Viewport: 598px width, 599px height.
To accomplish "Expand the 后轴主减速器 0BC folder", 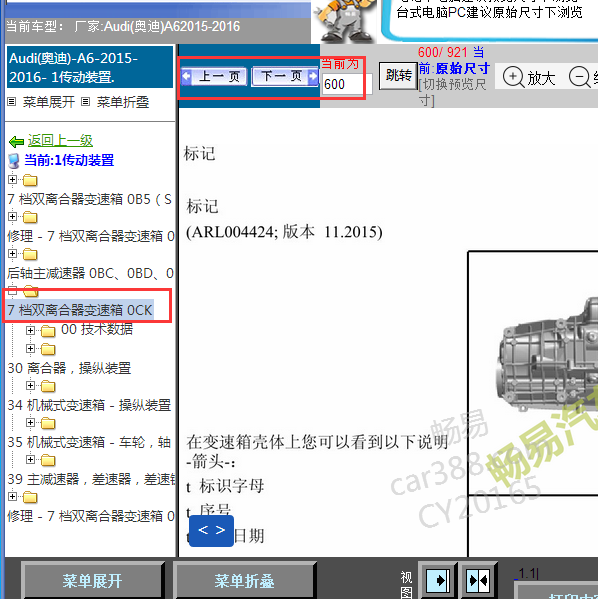I will (x=12, y=254).
